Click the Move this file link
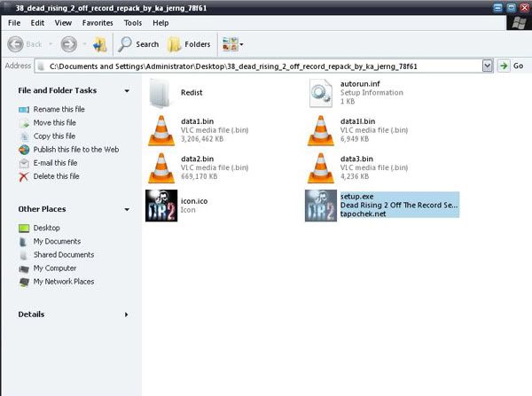This screenshot has width=532, height=396. click(55, 123)
